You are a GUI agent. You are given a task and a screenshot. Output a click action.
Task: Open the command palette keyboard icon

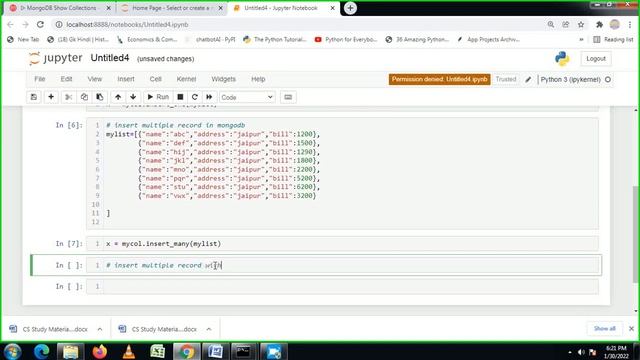tap(288, 97)
